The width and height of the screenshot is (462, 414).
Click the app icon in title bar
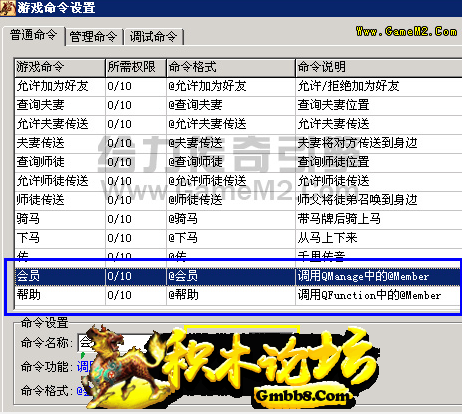click(x=7, y=7)
